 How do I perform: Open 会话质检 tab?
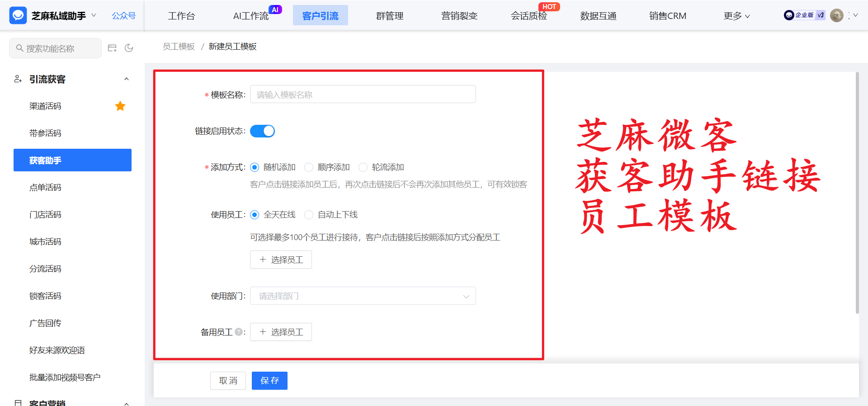point(529,16)
